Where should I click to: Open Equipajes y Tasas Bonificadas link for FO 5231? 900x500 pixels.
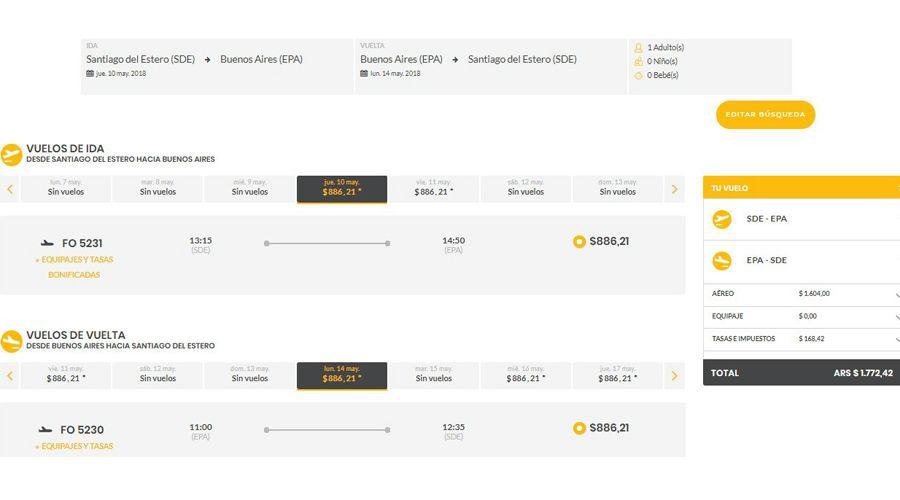74,267
